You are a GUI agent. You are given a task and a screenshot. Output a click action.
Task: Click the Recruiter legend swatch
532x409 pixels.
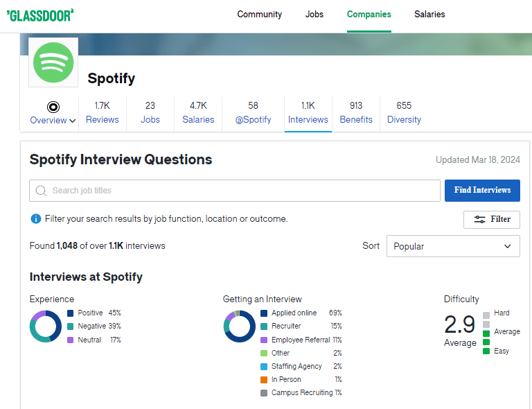click(264, 327)
